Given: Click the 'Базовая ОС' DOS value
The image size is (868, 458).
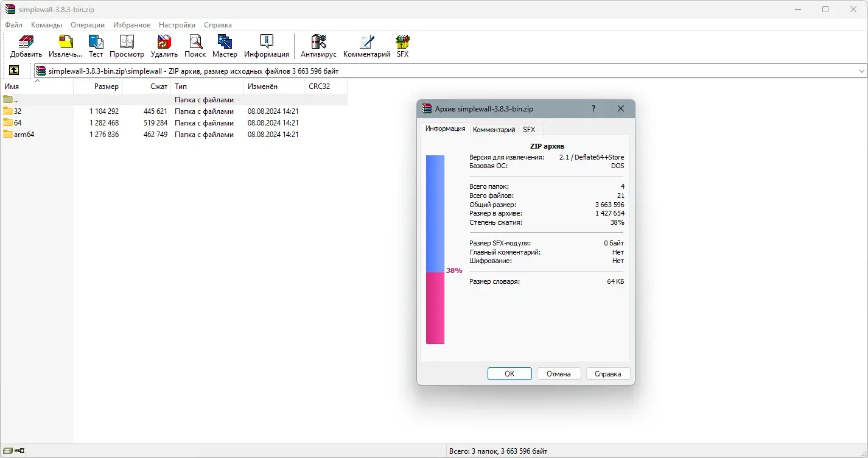Looking at the screenshot, I should click(617, 166).
